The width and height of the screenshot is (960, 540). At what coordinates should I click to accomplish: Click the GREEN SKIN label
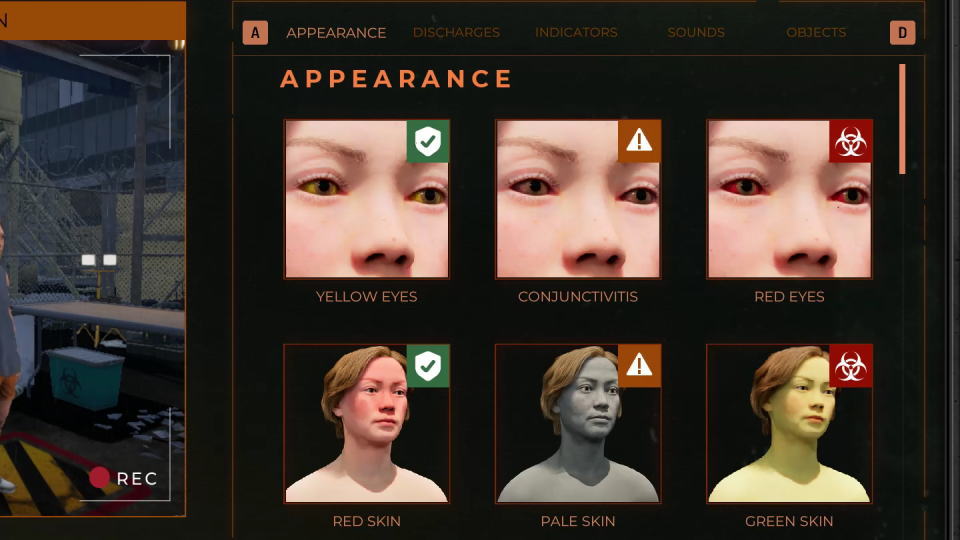point(789,522)
